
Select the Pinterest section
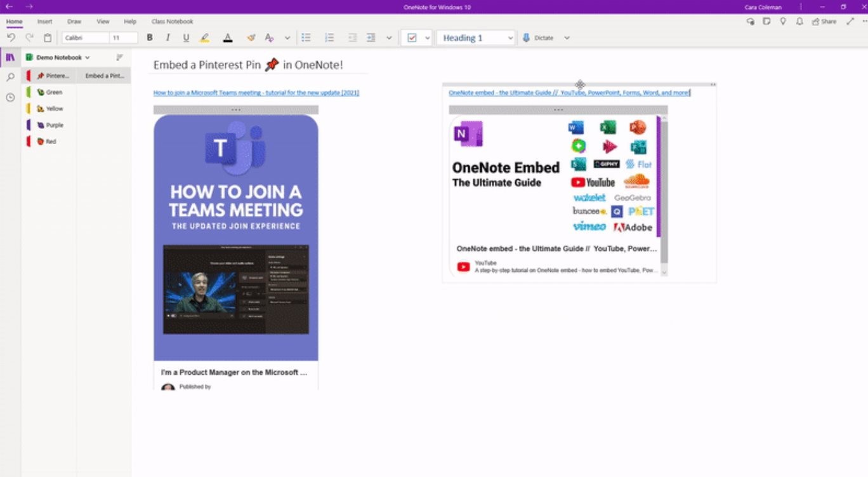(50, 76)
